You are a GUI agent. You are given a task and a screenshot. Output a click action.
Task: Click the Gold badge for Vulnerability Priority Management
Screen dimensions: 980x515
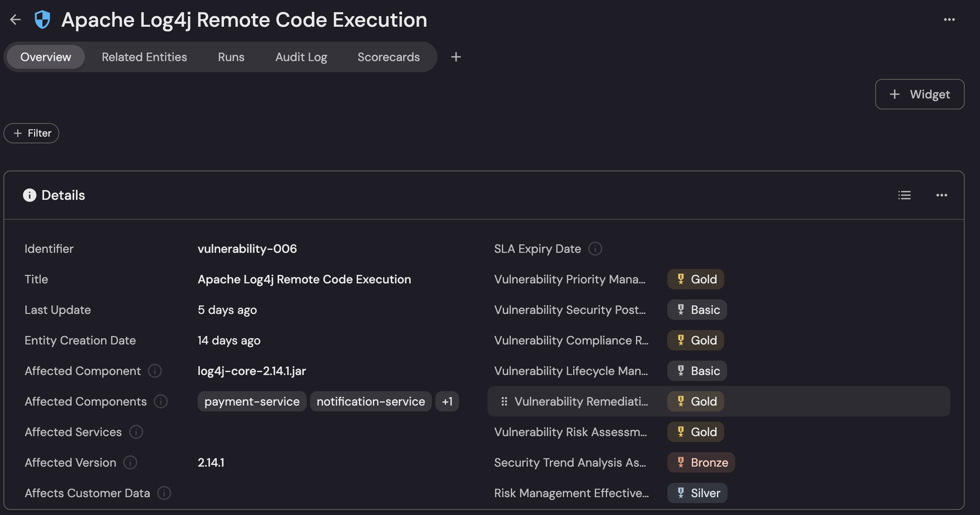[x=695, y=279]
